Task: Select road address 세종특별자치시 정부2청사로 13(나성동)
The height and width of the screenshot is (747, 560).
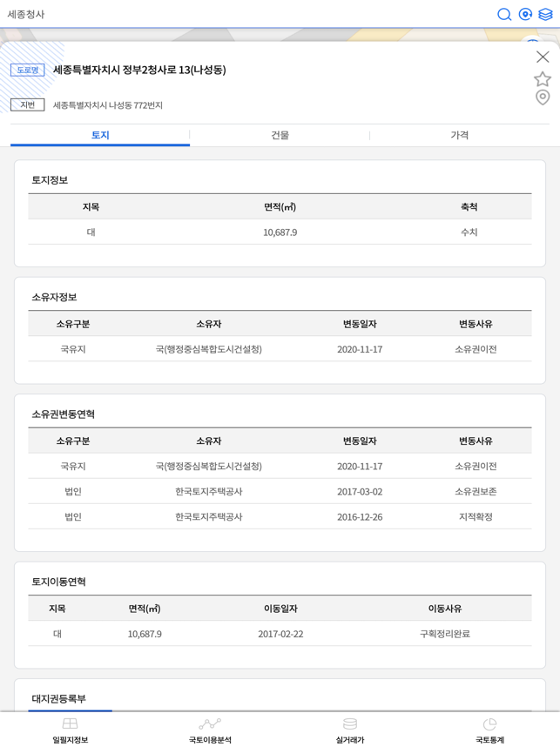Action: pos(139,70)
